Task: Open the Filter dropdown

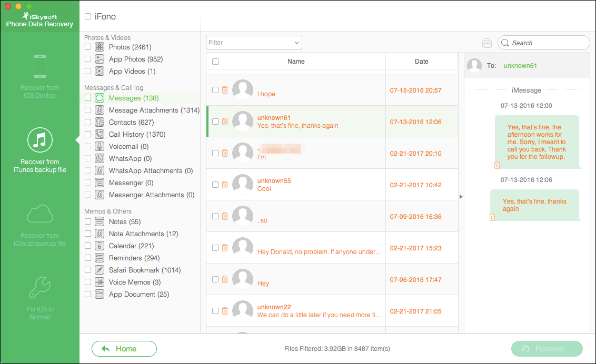Action: (254, 43)
